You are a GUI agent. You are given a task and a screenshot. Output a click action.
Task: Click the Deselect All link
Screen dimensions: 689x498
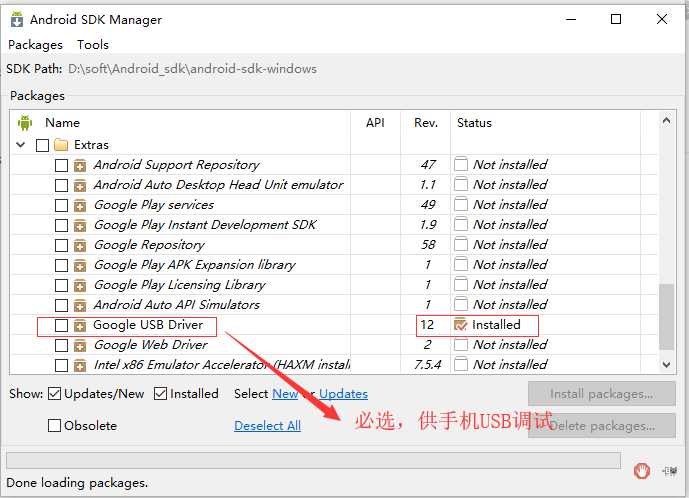267,425
